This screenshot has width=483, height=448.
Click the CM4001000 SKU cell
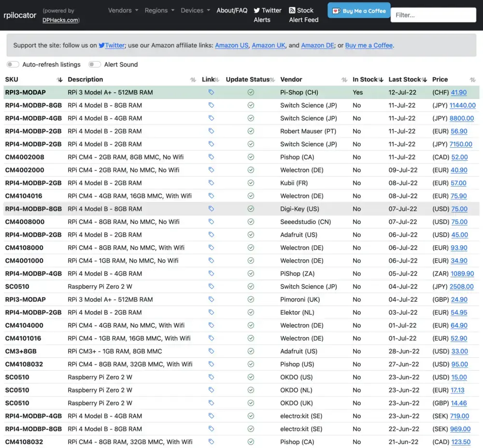pyautogui.click(x=24, y=261)
